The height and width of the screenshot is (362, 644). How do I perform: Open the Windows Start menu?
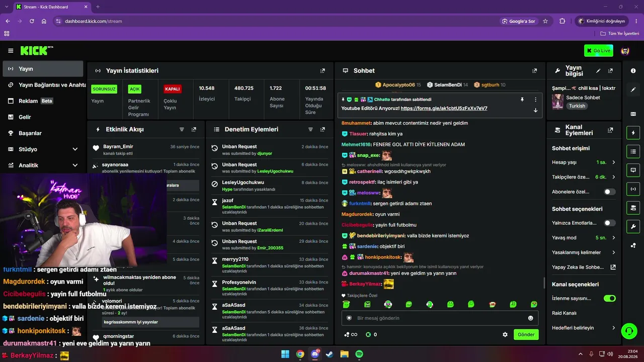pyautogui.click(x=285, y=354)
